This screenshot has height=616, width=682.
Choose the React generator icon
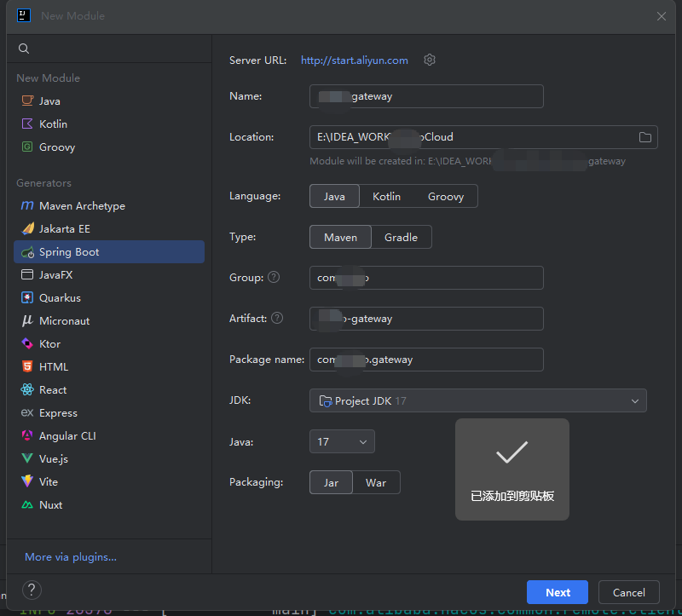coord(27,390)
